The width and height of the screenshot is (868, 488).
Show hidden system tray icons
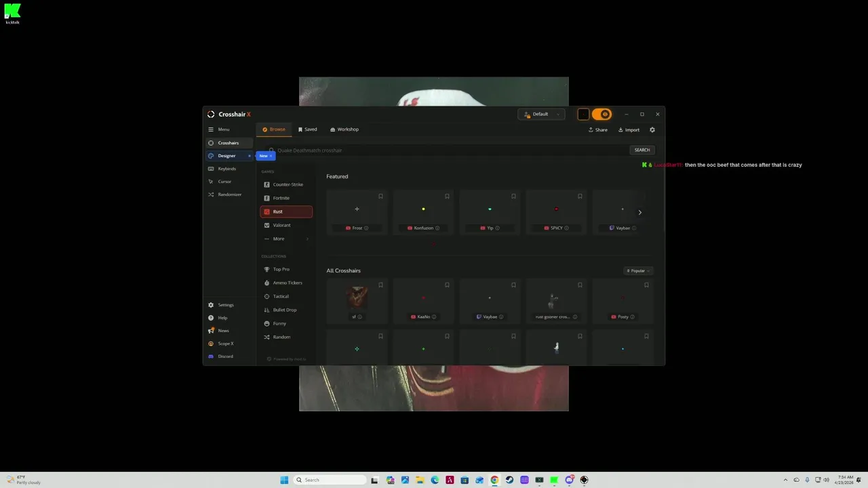pos(785,480)
